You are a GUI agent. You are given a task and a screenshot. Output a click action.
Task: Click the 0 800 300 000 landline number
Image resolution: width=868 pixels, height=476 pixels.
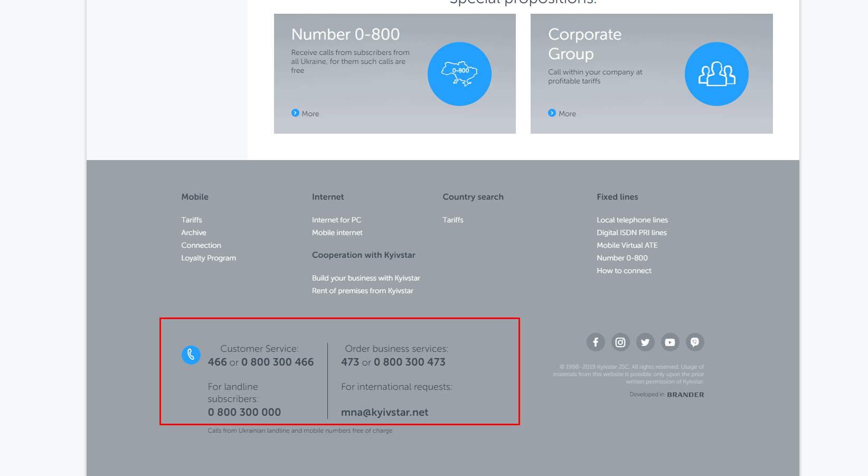click(x=244, y=412)
